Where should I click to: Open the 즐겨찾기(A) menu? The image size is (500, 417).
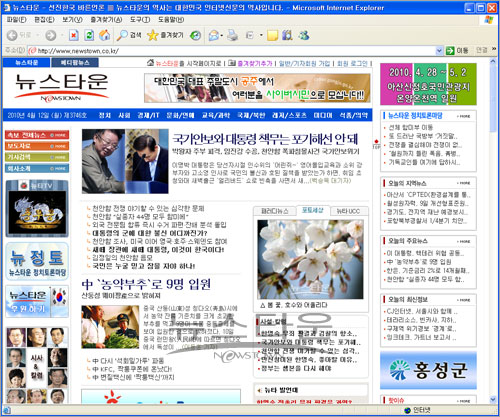(x=106, y=20)
